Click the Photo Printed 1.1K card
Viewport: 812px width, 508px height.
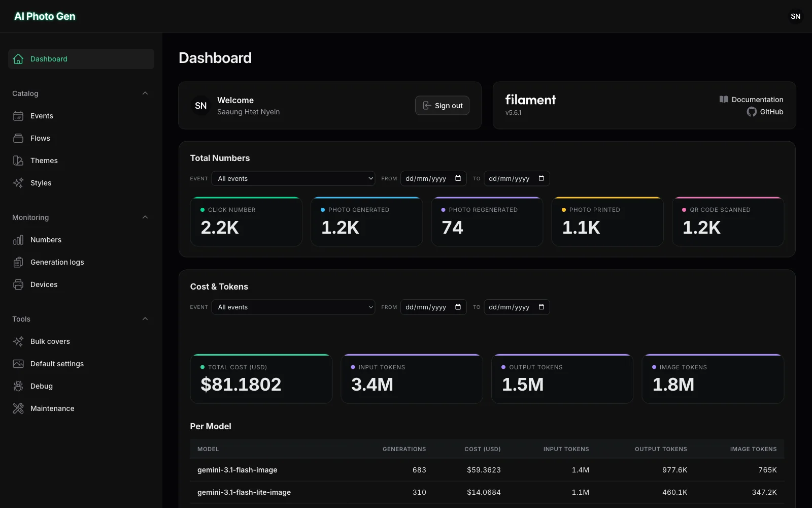coord(607,221)
